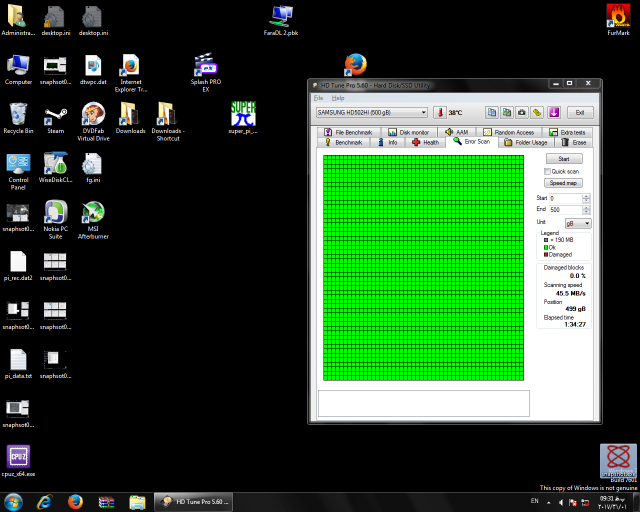Screen dimensions: 640x512
Task: Open the File menu in HD Tune
Action: (318, 98)
